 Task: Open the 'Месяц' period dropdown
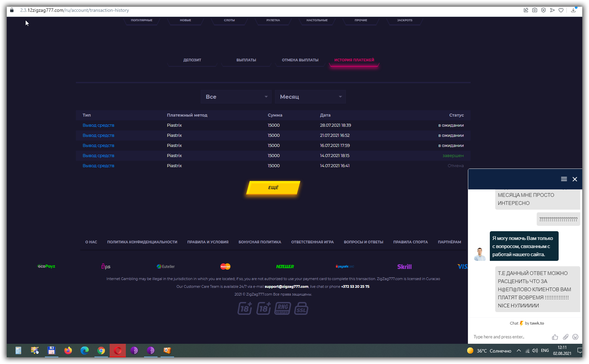pyautogui.click(x=310, y=97)
